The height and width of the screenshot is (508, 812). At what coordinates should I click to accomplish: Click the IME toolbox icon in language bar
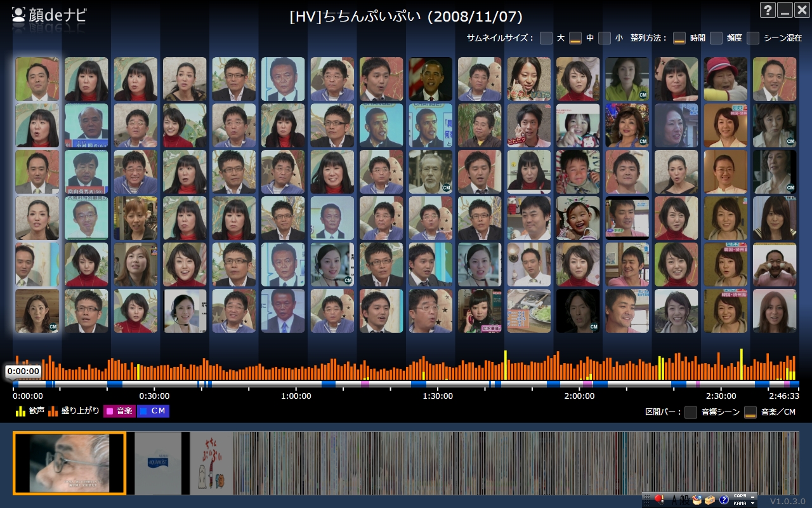tap(710, 500)
